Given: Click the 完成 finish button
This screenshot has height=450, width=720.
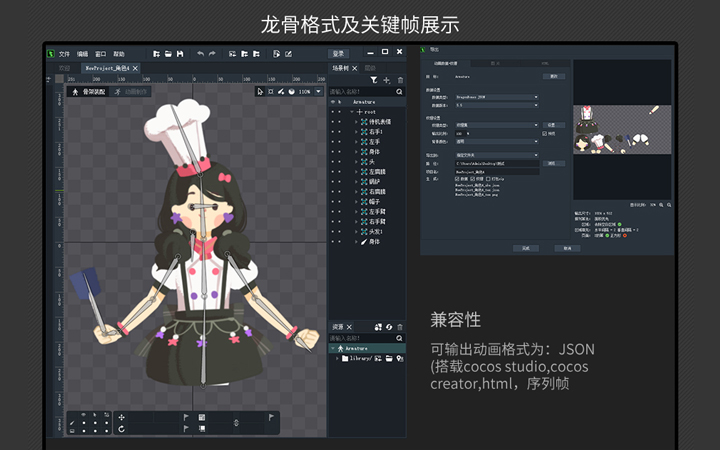Looking at the screenshot, I should (525, 248).
